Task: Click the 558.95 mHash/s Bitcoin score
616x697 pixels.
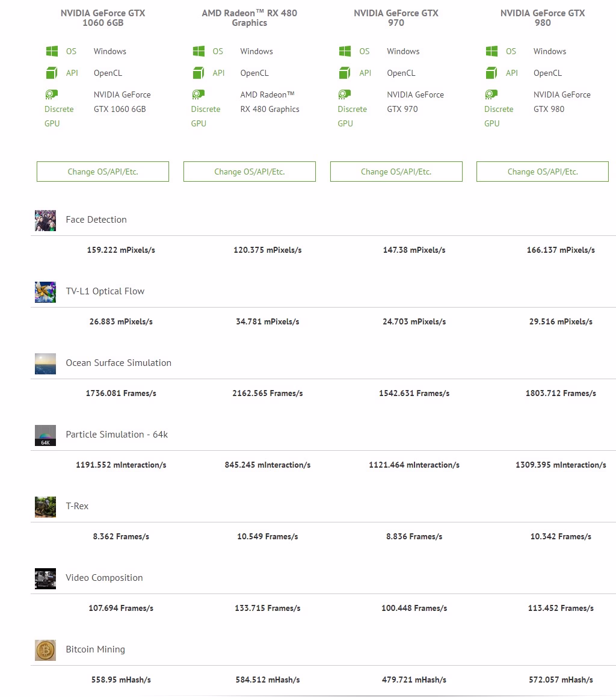Action: pyautogui.click(x=121, y=679)
